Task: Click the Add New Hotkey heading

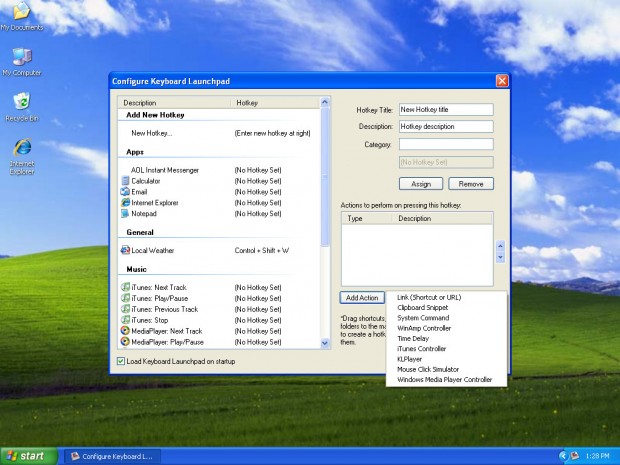Action: tap(155, 115)
